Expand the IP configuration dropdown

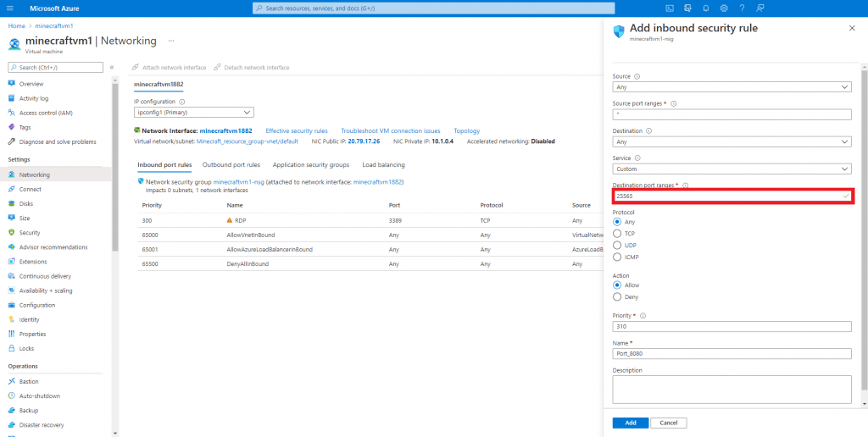click(x=193, y=112)
